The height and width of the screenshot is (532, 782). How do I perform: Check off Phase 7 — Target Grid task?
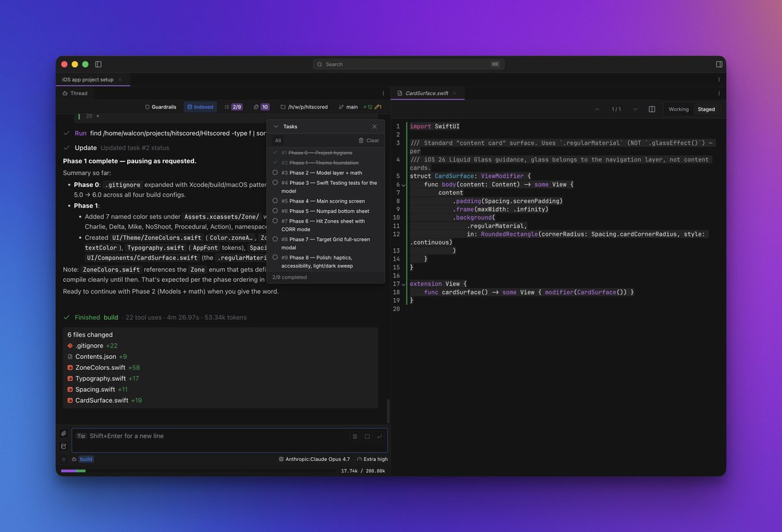click(x=276, y=239)
